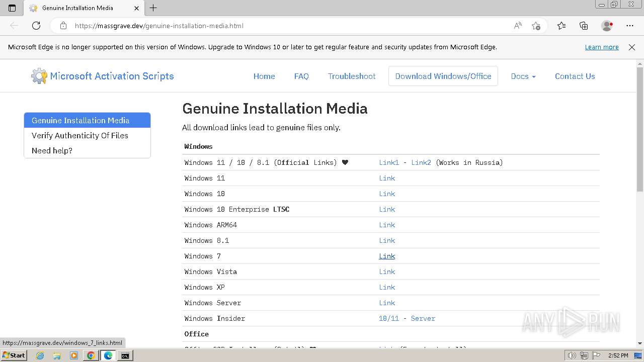Screen dimensions: 644x362
Task: Click the Microsoft Activation Scripts gear logo
Action: [x=39, y=76]
